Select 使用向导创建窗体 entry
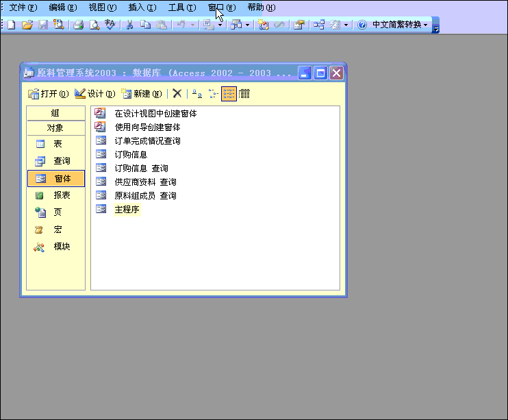Viewport: 508px width, 420px height. tap(138, 127)
